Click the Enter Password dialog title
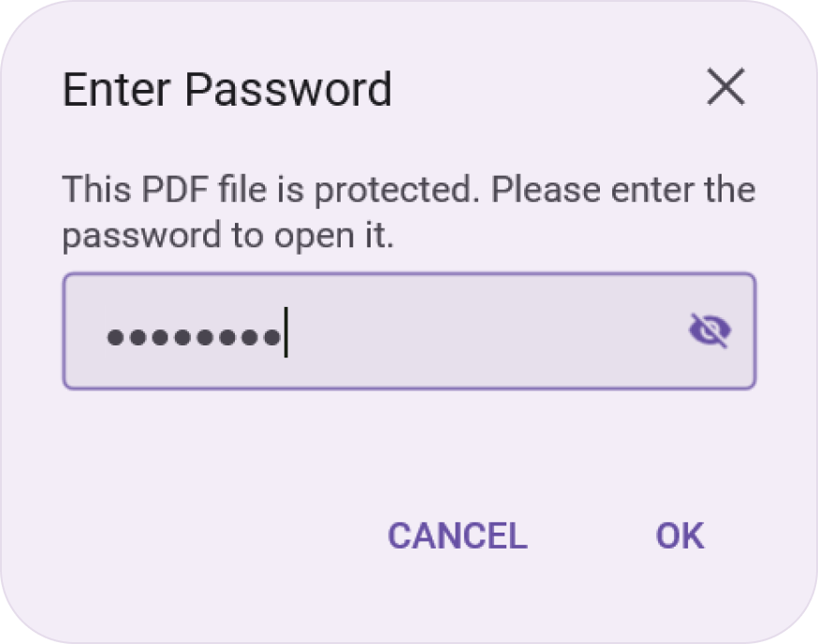 pos(226,88)
